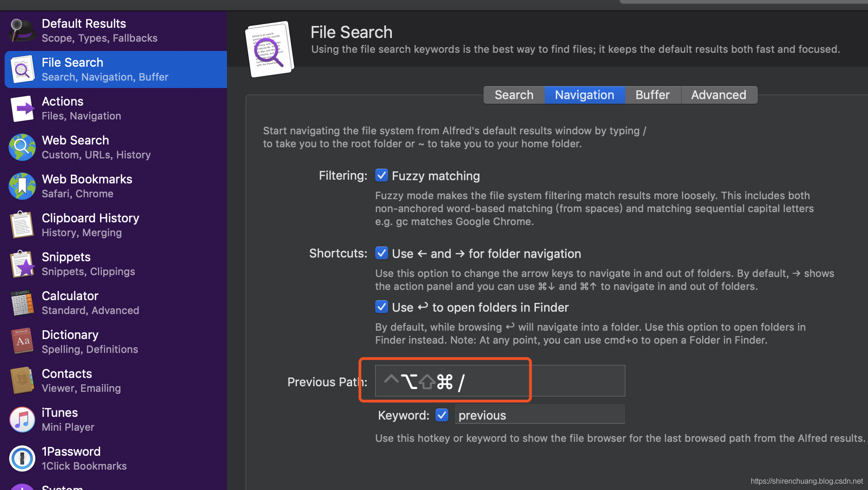
Task: Click the Clipboard History icon
Action: [22, 225]
